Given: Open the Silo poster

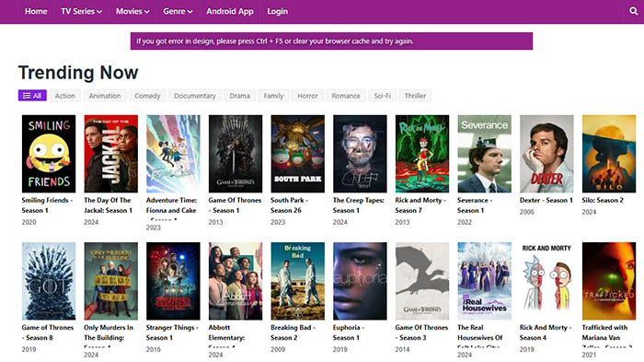Looking at the screenshot, I should [x=609, y=154].
